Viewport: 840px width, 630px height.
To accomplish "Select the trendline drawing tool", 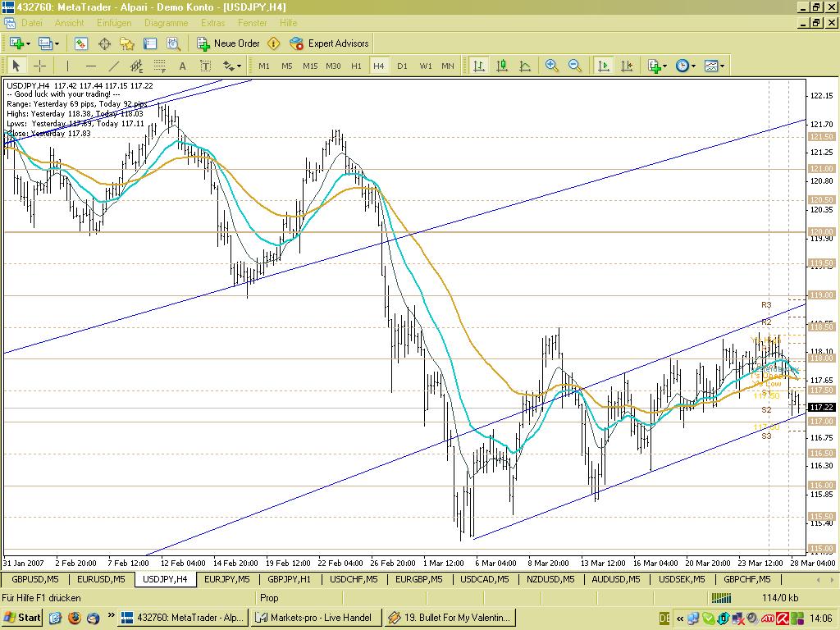I will [114, 66].
